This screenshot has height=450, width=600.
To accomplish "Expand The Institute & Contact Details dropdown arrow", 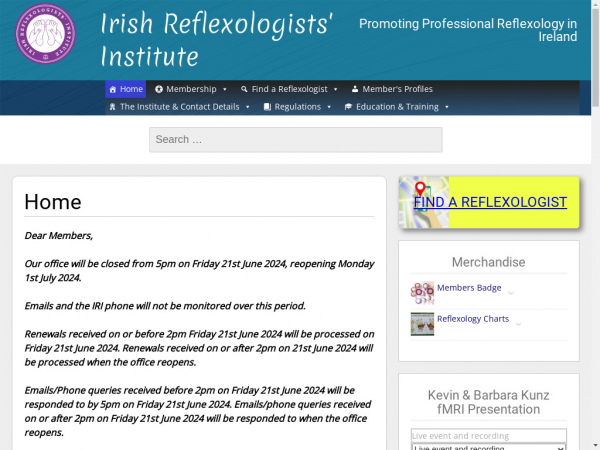I will [x=248, y=107].
